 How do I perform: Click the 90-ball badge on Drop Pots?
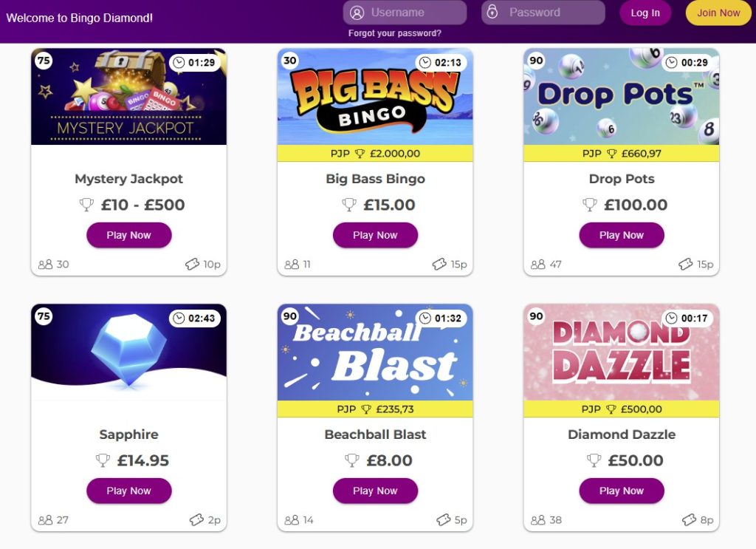(535, 61)
